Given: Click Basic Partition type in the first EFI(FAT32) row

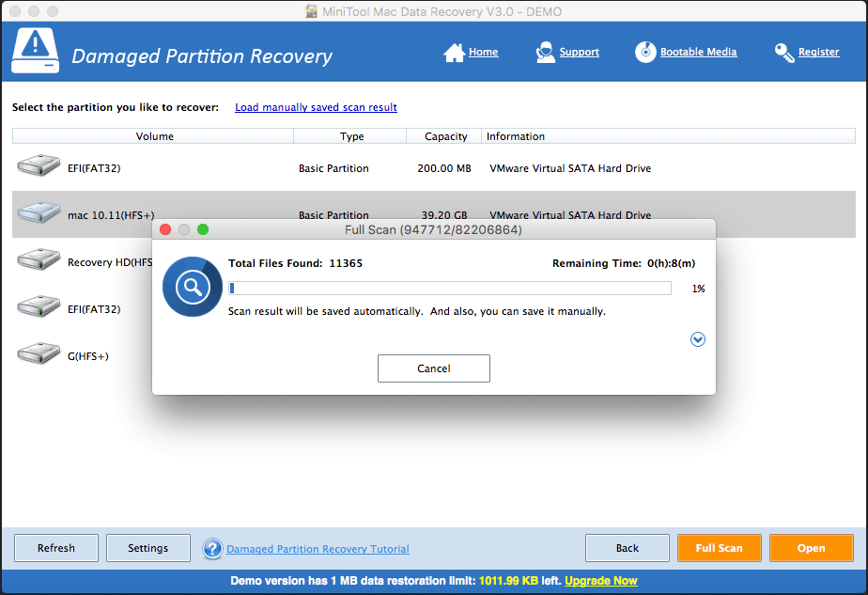Looking at the screenshot, I should (333, 168).
